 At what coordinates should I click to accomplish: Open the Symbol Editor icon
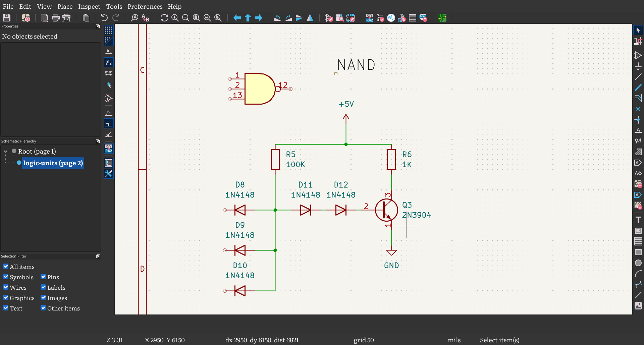[x=329, y=18]
